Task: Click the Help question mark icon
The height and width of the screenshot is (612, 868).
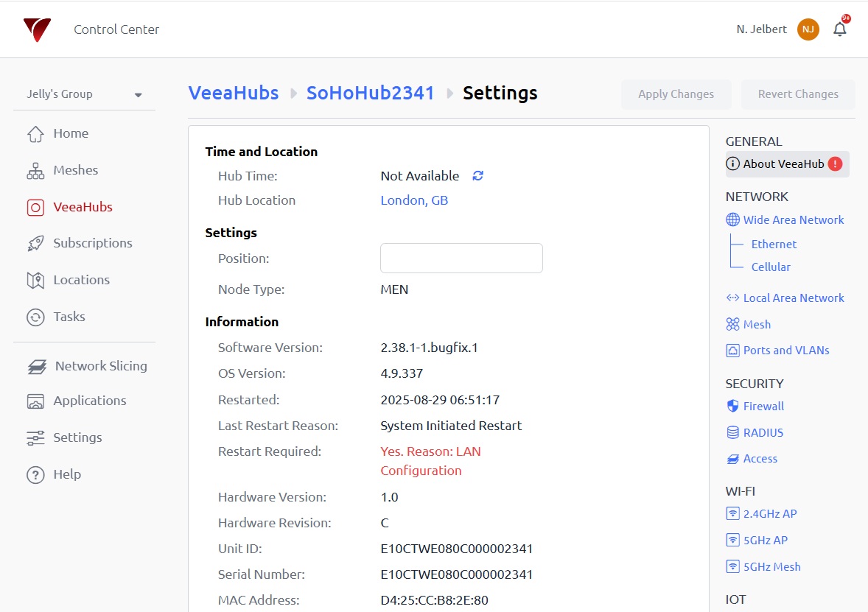Action: (x=35, y=475)
